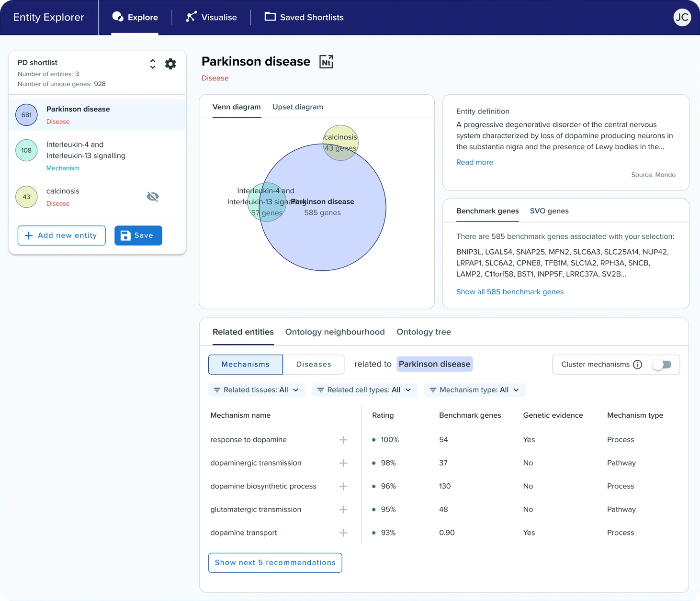This screenshot has width=700, height=601.
Task: Open the Saved Shortlists tab
Action: pyautogui.click(x=304, y=17)
